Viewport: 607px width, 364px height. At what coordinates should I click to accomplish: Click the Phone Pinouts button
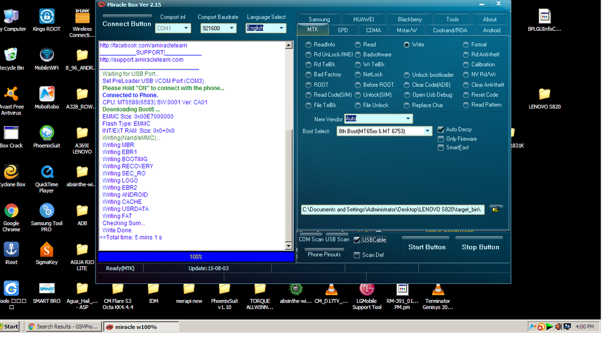coord(324,254)
